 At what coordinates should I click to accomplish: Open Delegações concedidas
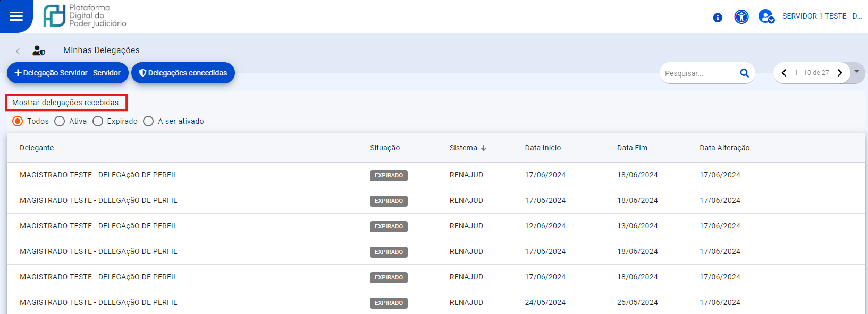pos(183,73)
